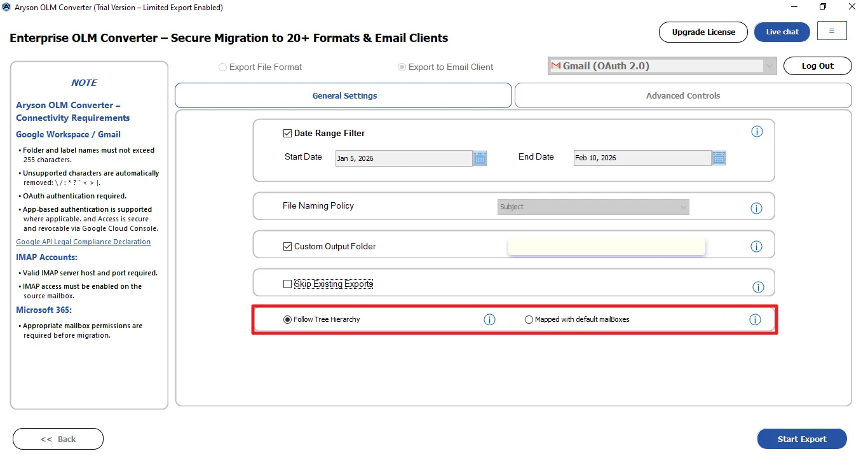Uncheck the Custom Output Folder checkbox

pos(287,247)
